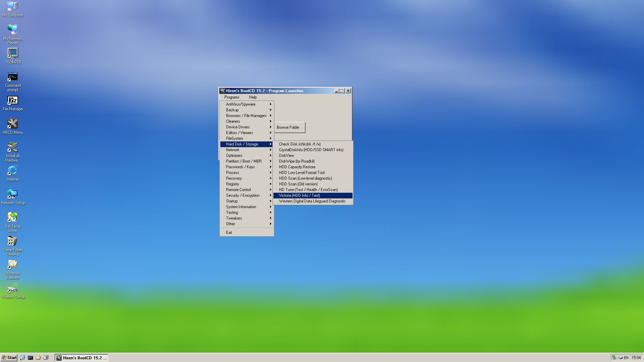
Task: Click Install all Hardware icon
Action: (13, 152)
